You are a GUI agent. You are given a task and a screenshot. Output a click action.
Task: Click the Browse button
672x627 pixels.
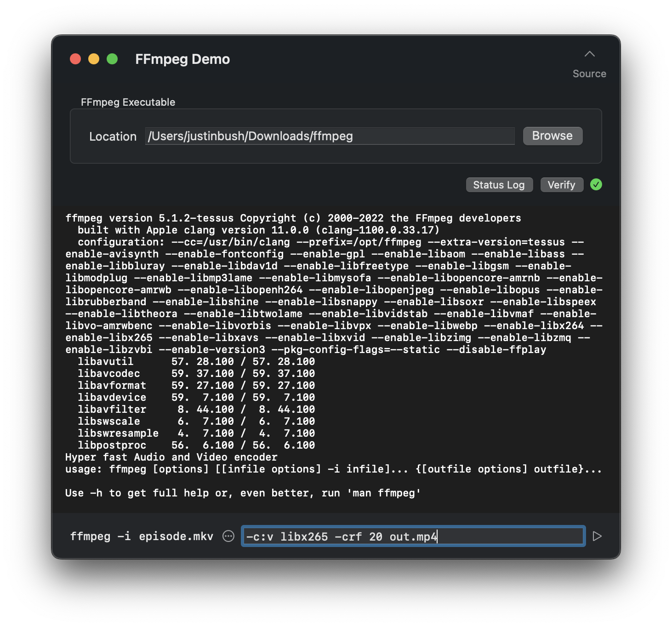pos(552,136)
